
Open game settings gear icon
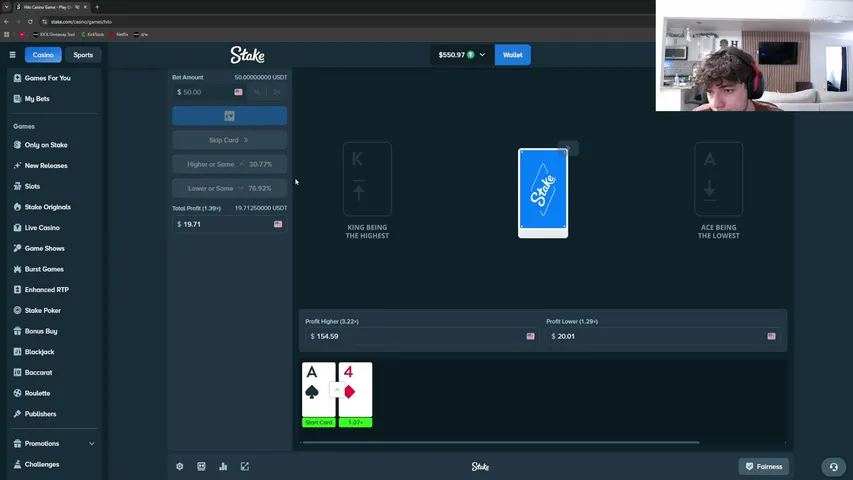(x=180, y=466)
